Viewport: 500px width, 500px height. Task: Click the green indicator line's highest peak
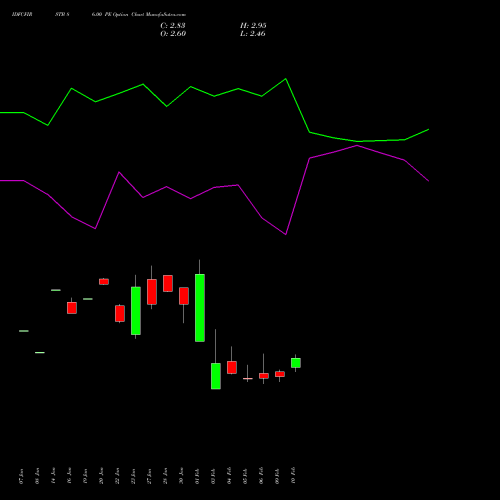[286, 79]
